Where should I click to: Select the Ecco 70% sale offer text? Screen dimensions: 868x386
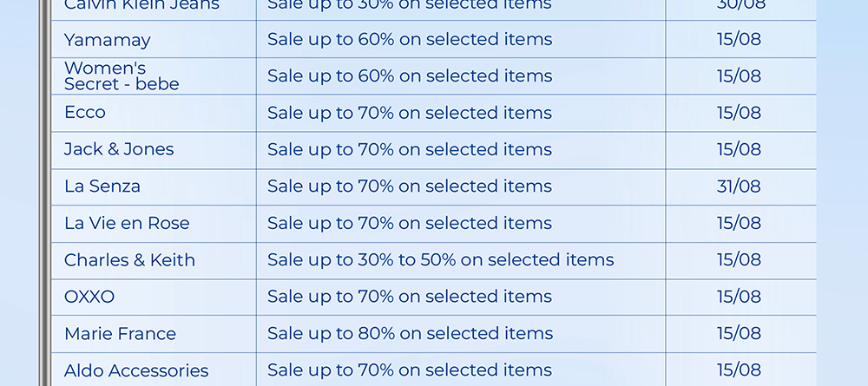pyautogui.click(x=410, y=113)
